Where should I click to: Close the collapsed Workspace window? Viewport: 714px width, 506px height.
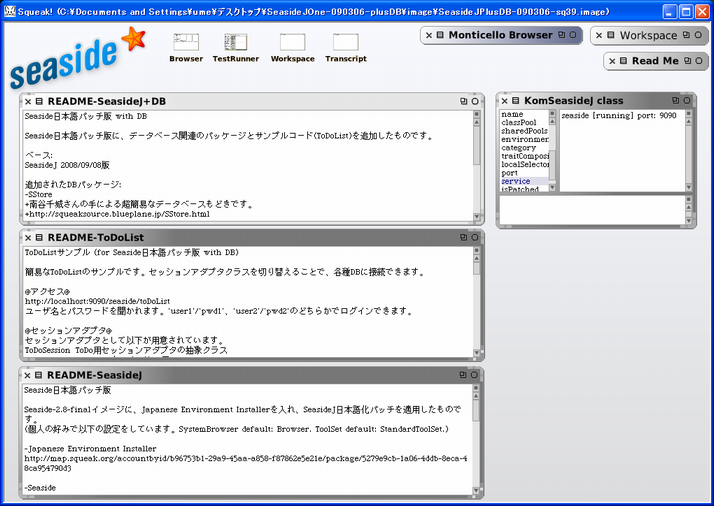tap(599, 35)
